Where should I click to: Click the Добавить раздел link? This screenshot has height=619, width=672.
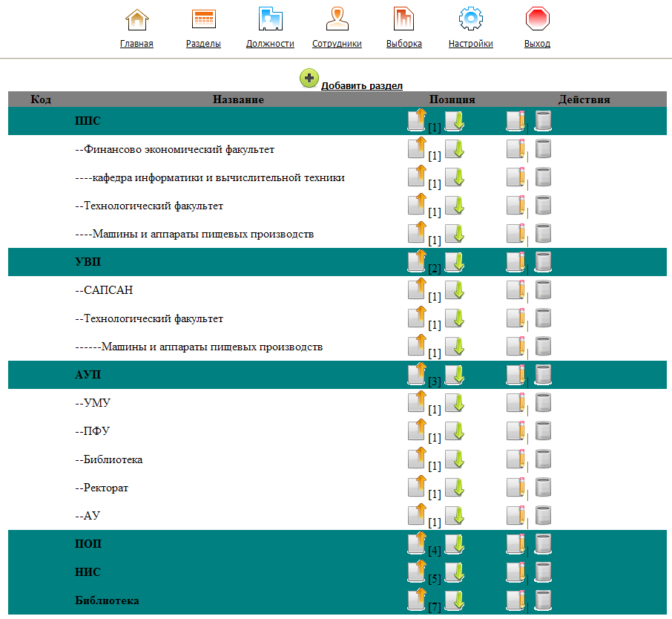tap(361, 86)
